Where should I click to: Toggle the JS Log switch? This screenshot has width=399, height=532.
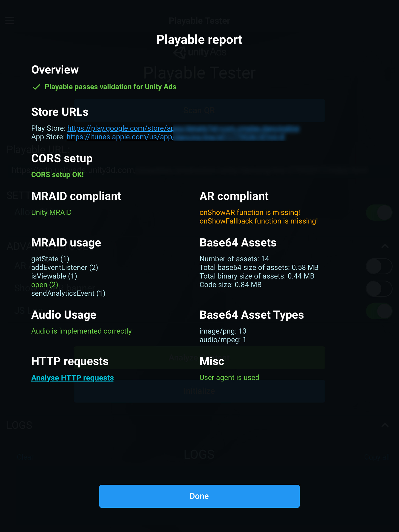click(x=379, y=311)
